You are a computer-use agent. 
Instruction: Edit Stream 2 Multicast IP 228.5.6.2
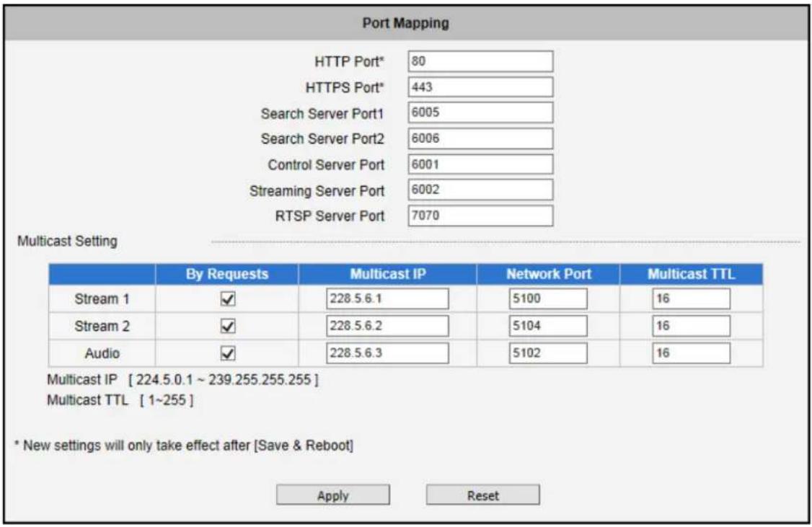pyautogui.click(x=387, y=326)
